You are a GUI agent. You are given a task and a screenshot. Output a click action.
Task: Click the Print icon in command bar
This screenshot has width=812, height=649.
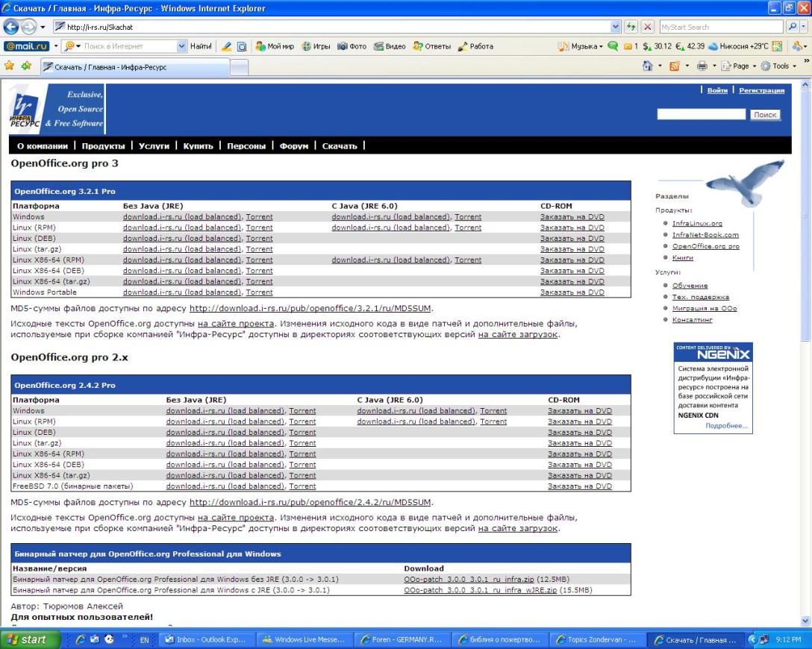702,66
